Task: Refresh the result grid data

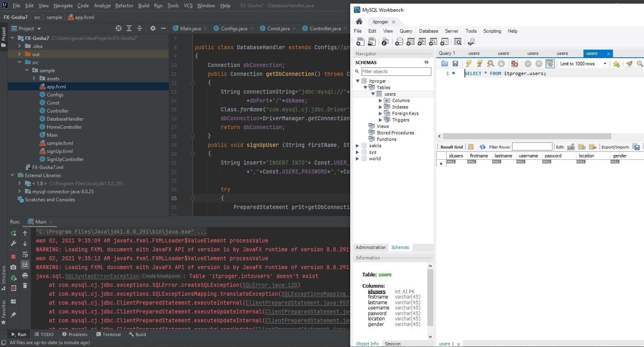Action: point(482,147)
